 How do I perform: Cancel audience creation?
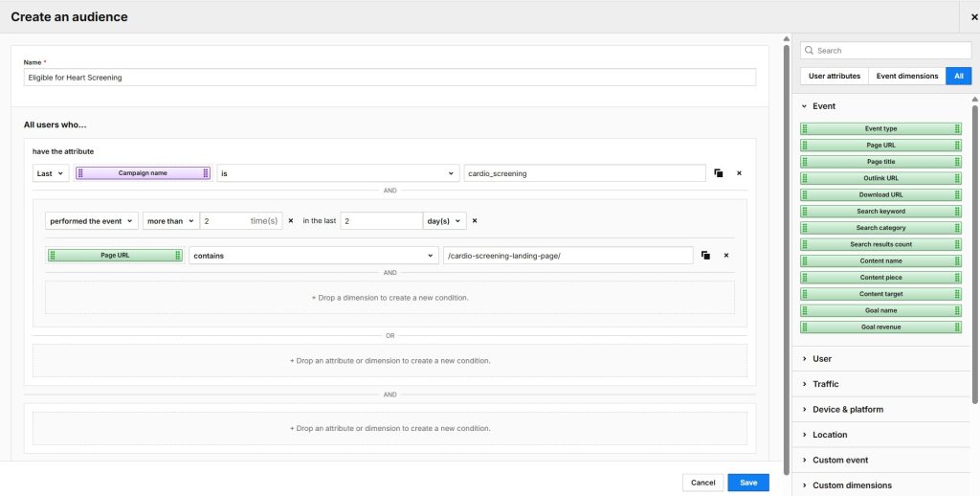click(702, 483)
